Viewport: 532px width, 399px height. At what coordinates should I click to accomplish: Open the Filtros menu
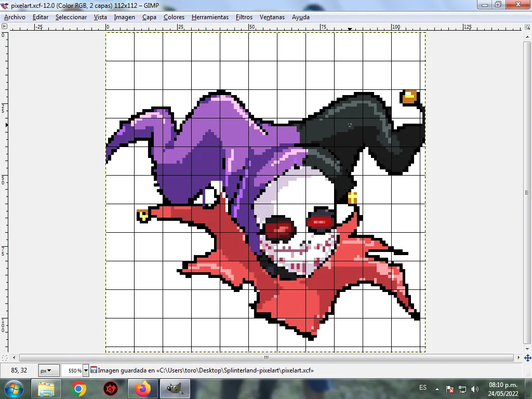(x=244, y=17)
